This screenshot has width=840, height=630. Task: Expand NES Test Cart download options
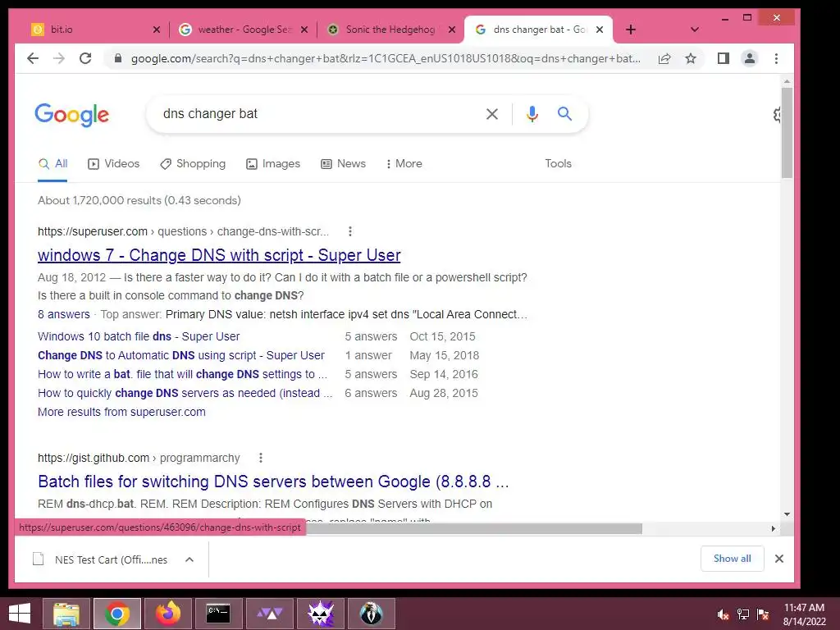[189, 559]
